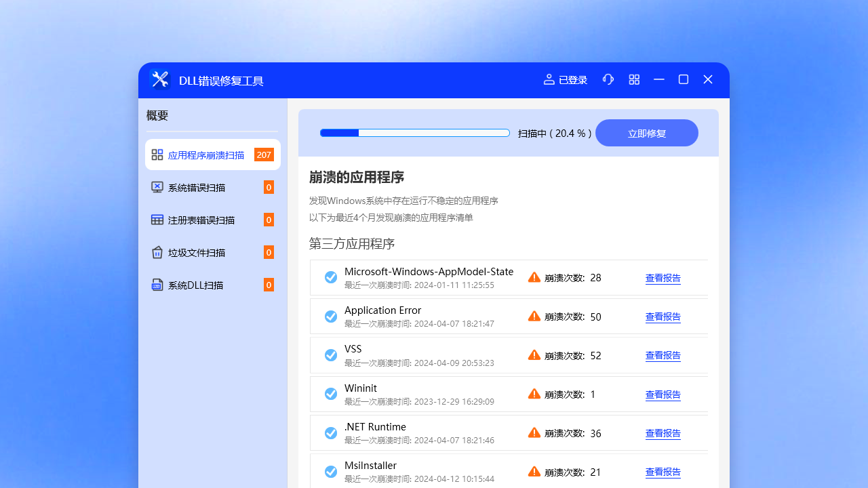The height and width of the screenshot is (488, 868).
Task: Click the logged-in user account icon
Action: click(x=549, y=79)
